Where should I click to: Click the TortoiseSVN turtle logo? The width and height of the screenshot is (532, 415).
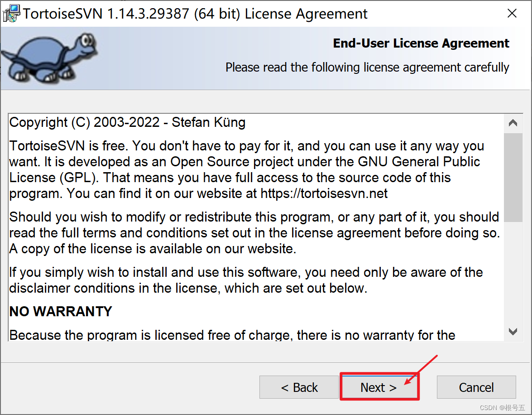tap(49, 58)
